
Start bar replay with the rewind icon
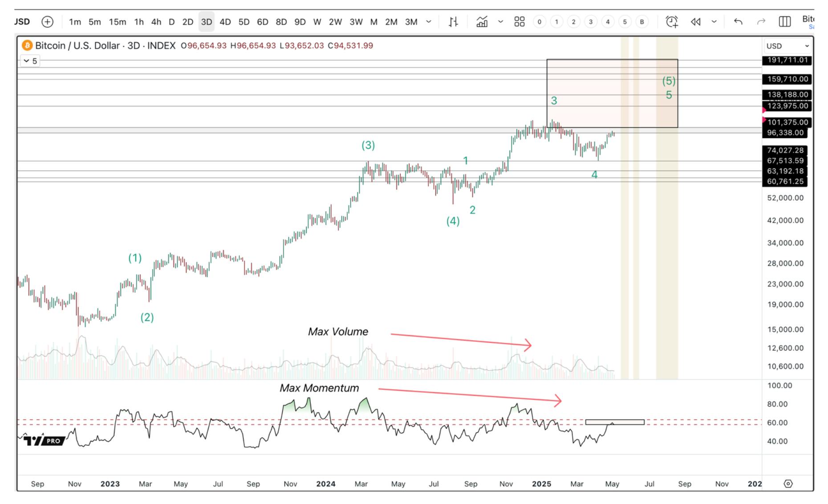click(696, 22)
